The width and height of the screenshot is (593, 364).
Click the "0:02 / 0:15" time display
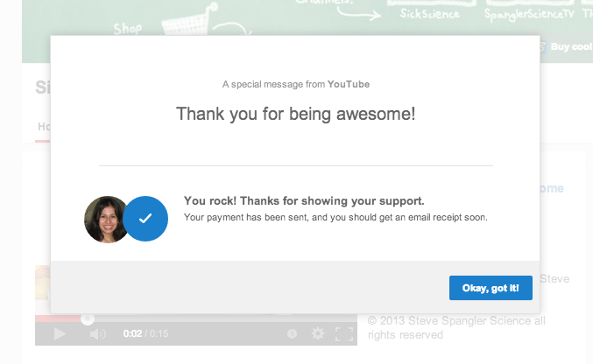[x=145, y=333]
